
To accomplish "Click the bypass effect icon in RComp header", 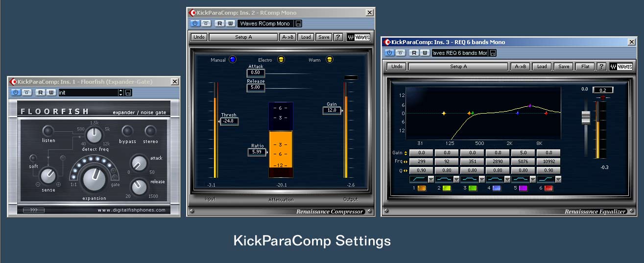I will pyautogui.click(x=207, y=24).
